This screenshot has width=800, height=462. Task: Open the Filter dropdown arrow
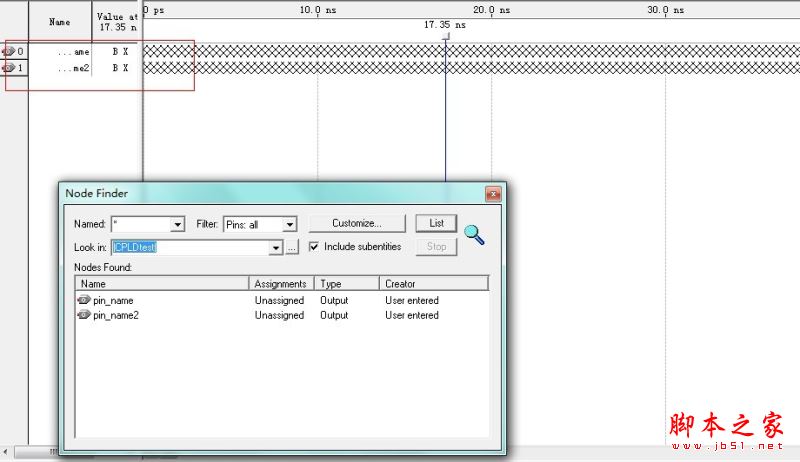[x=290, y=224]
